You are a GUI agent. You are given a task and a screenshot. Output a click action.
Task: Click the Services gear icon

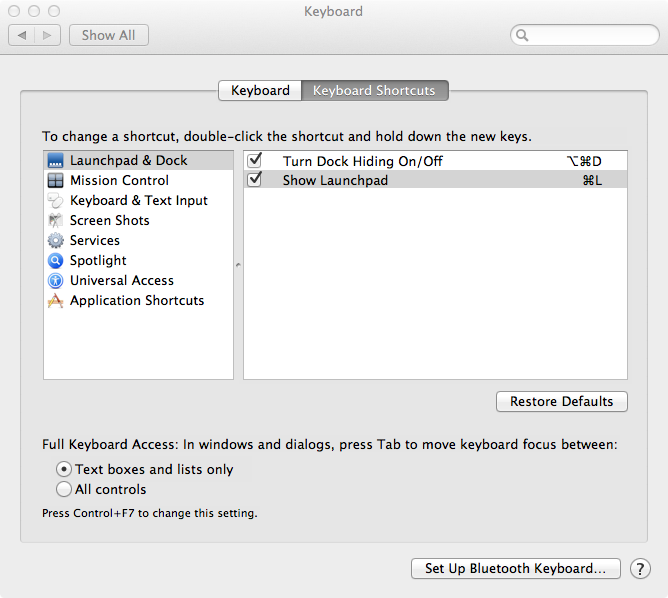[55, 241]
